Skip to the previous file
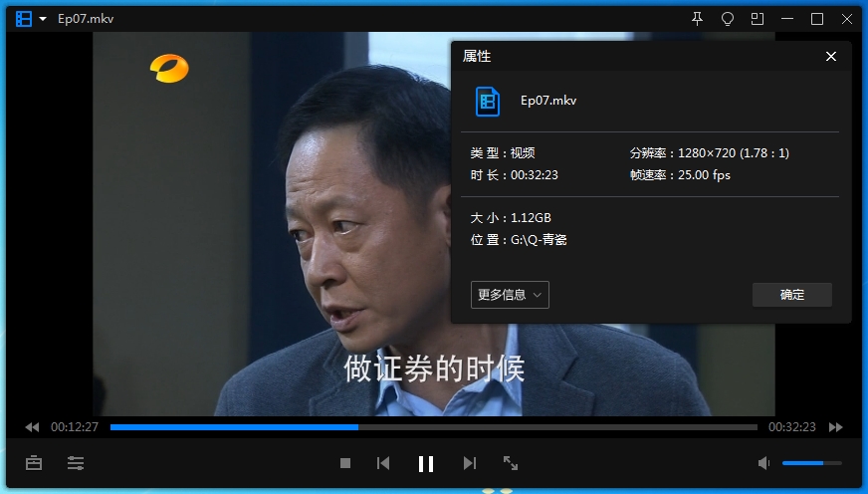 tap(383, 463)
